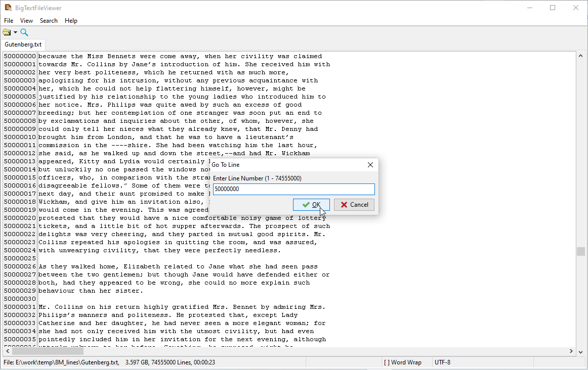Click the BigTextFileViewer app icon

tap(8, 8)
